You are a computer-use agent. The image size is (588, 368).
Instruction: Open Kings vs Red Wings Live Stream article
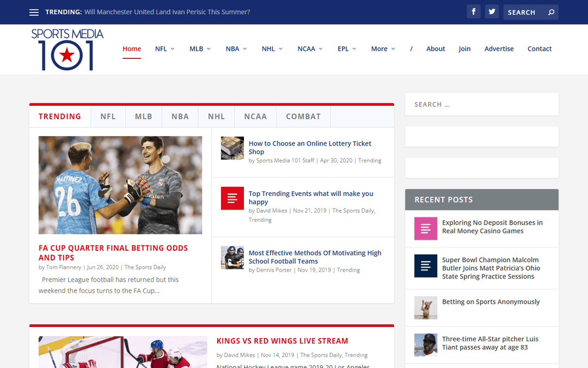coord(283,341)
